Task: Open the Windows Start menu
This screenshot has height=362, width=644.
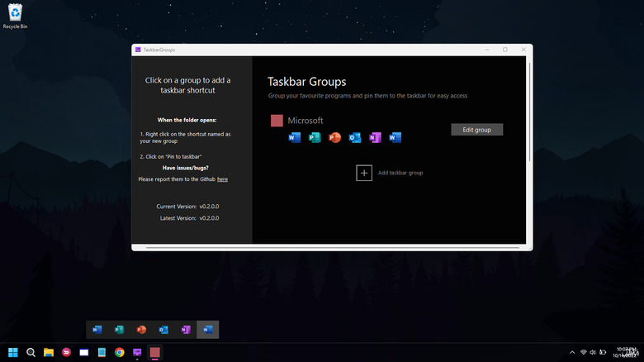Action: [x=13, y=353]
